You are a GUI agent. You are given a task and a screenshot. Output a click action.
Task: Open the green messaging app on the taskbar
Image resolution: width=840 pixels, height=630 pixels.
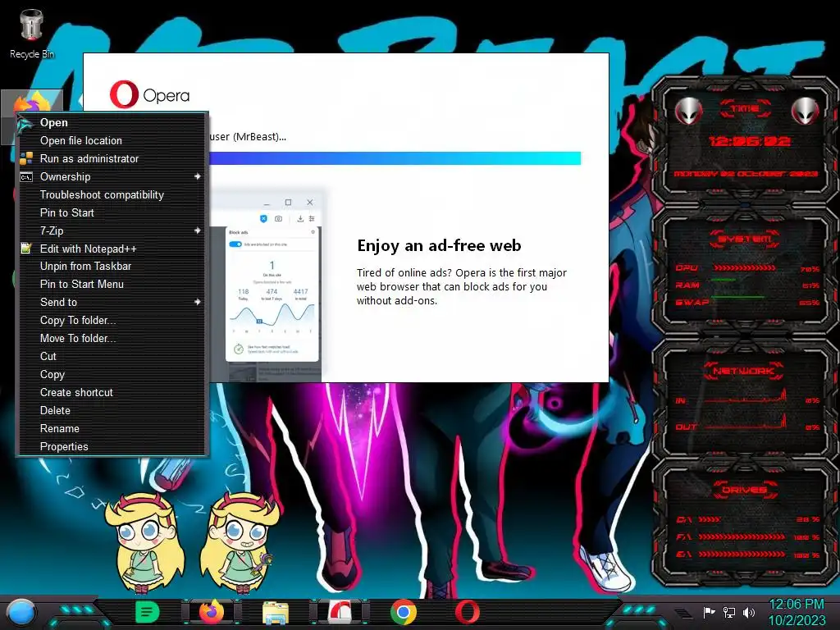[148, 612]
